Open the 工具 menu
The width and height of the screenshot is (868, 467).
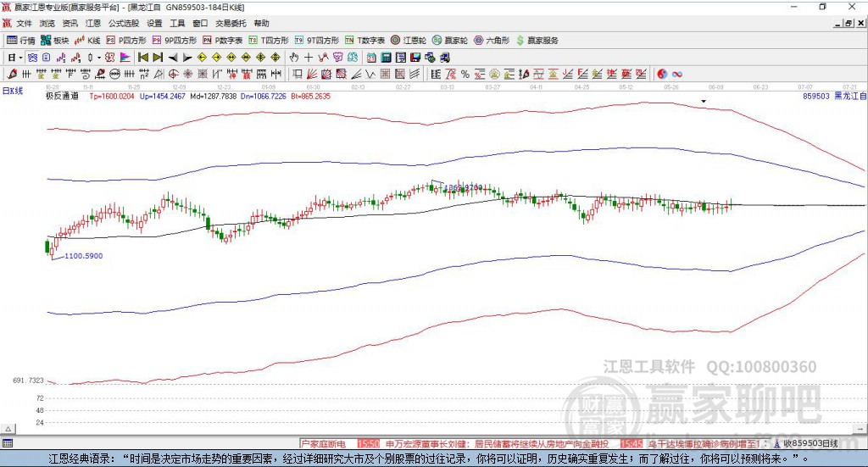177,23
